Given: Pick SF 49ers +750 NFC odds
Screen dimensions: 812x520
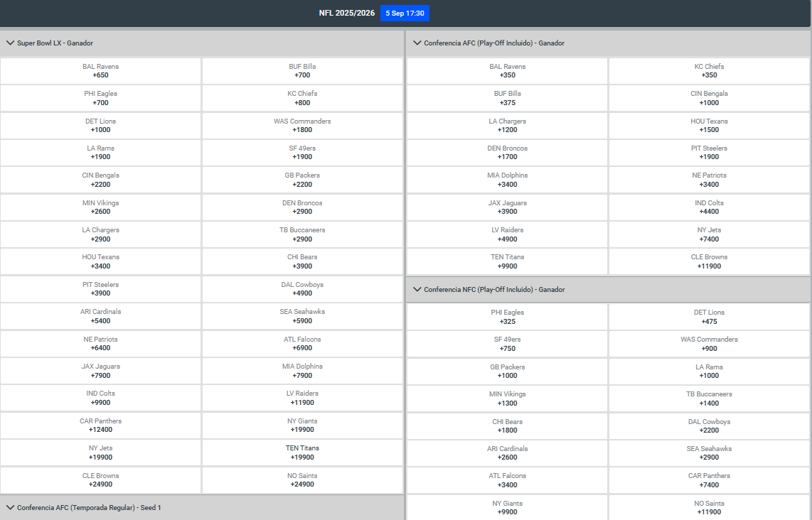Looking at the screenshot, I should tap(508, 344).
